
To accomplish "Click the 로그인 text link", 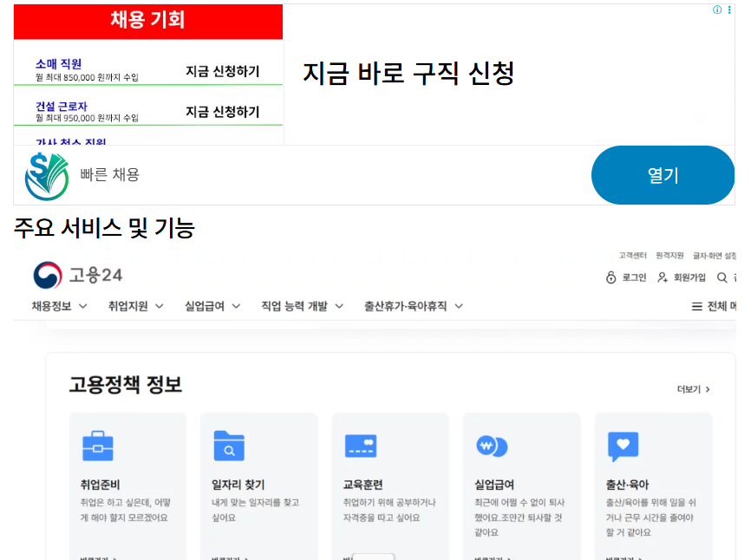I will [634, 277].
